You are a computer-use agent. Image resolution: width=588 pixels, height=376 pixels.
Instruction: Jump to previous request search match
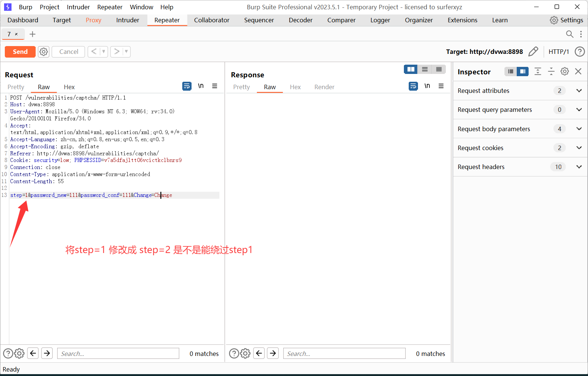[x=33, y=353]
